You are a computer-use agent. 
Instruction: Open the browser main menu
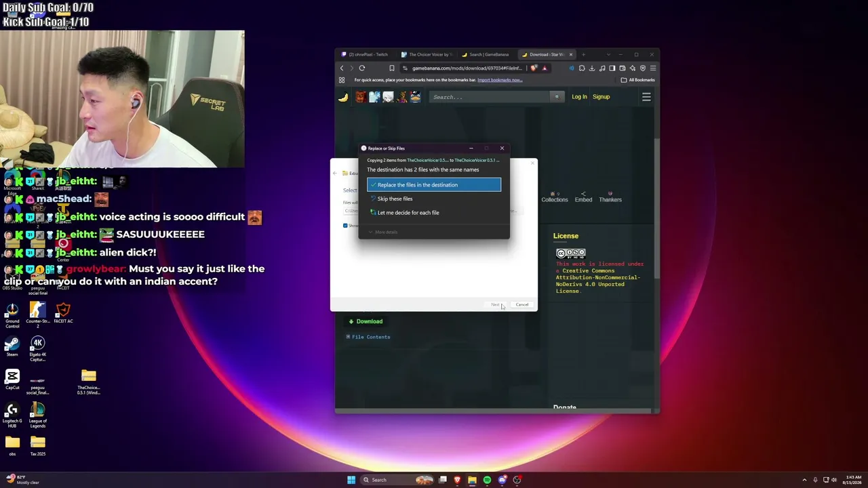point(653,68)
